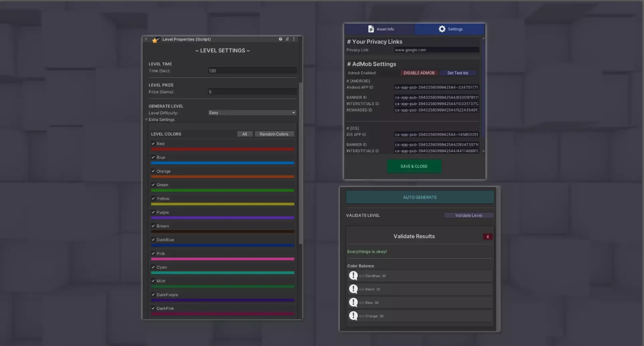Disable the Yellow color checkbox
This screenshot has height=346, width=644.
(153, 198)
